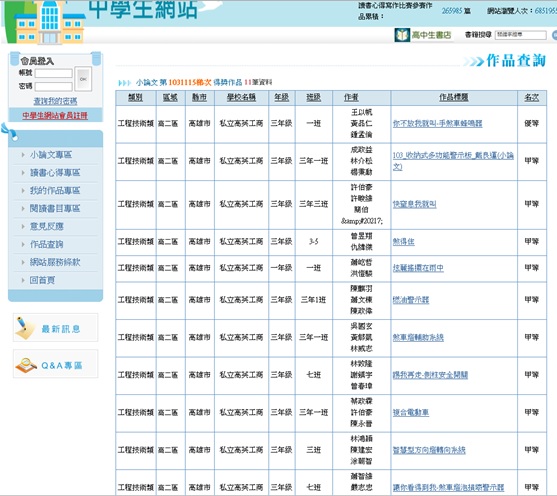
Task: Open 作品查詢 in sidebar menu
Action: pos(46,244)
